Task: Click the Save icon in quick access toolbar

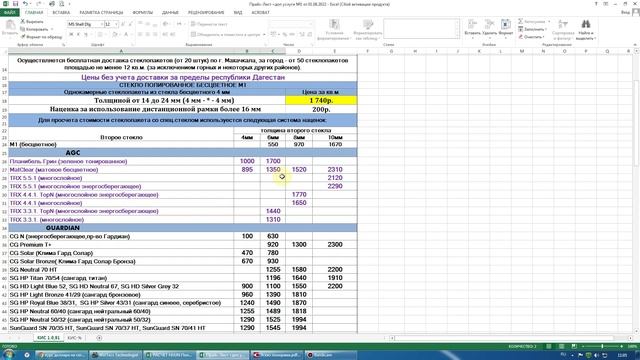Action: tap(15, 4)
